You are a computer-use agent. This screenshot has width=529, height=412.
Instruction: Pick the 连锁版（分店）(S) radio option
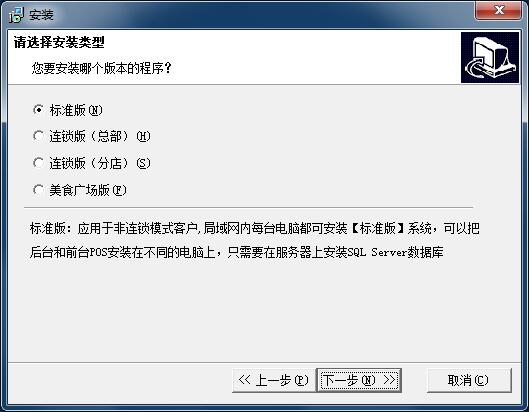point(38,163)
